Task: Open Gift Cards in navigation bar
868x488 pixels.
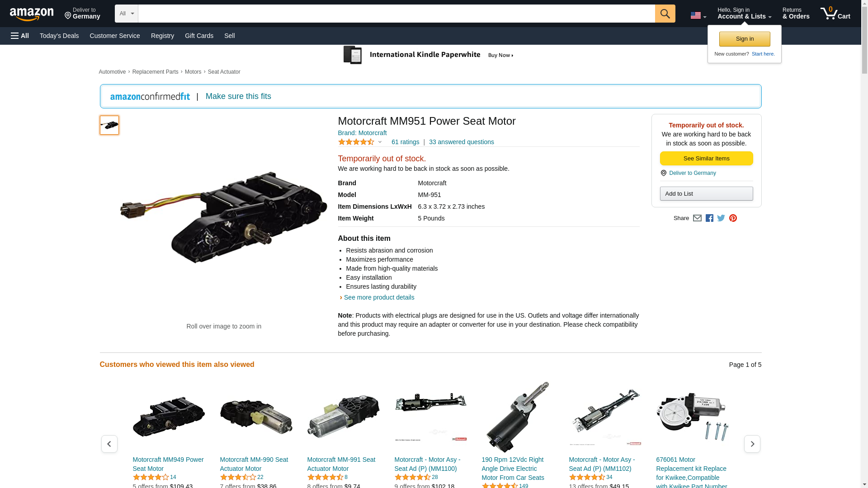Action: pyautogui.click(x=199, y=36)
